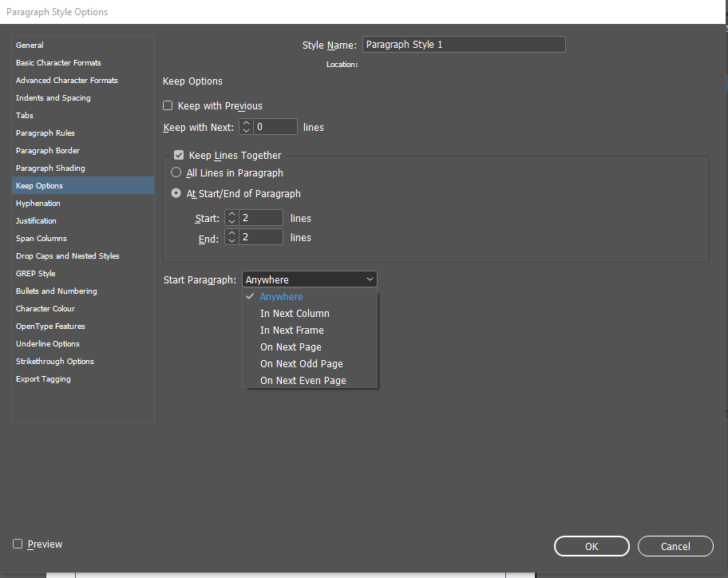Select In Next Frame option
The width and height of the screenshot is (728, 578).
click(291, 330)
